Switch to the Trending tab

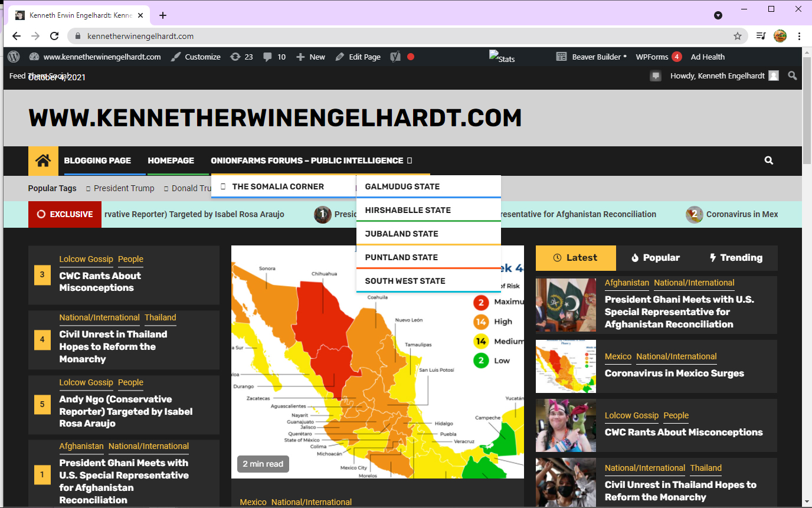point(736,258)
